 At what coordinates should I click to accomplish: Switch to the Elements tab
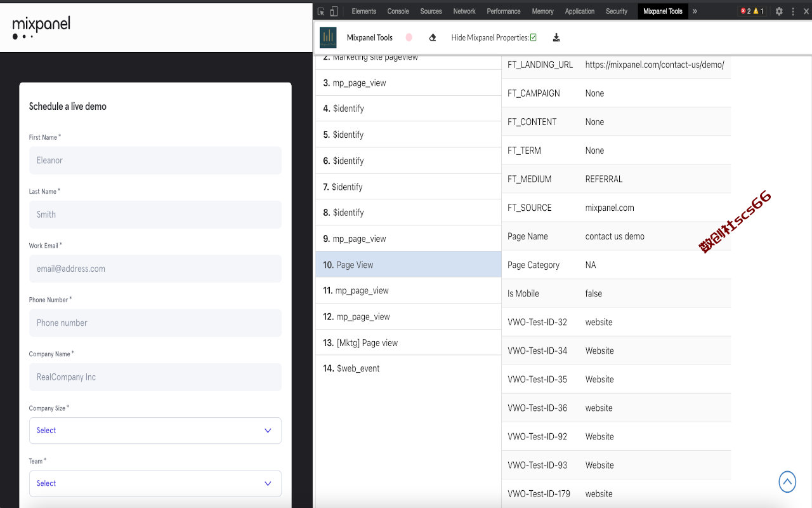click(364, 11)
